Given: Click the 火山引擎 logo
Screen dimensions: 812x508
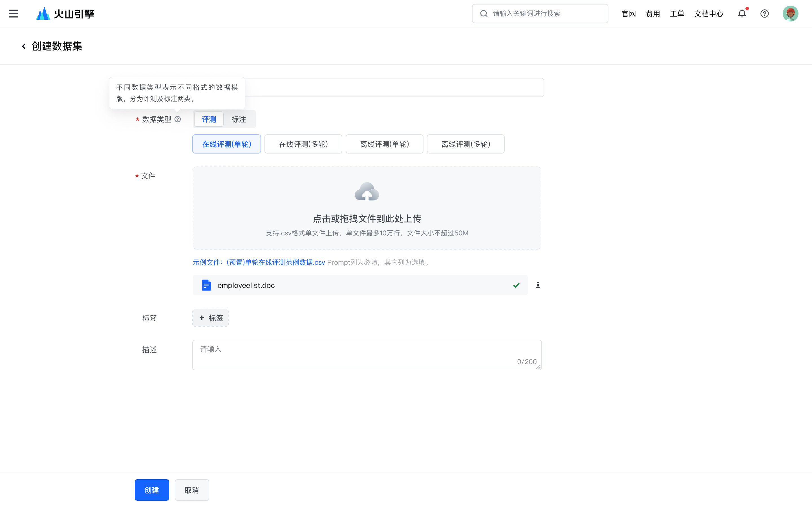Looking at the screenshot, I should [65, 14].
